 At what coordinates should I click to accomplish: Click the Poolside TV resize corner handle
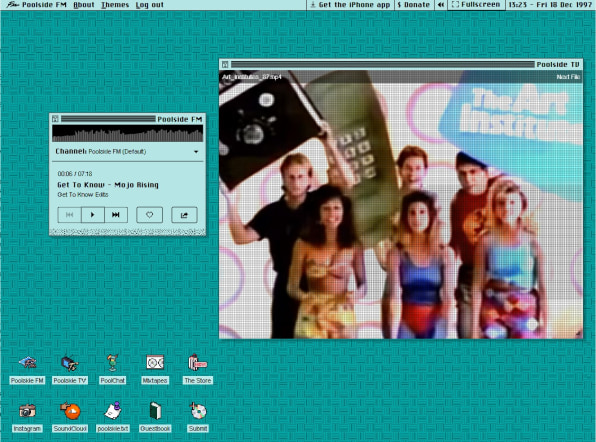point(579,334)
